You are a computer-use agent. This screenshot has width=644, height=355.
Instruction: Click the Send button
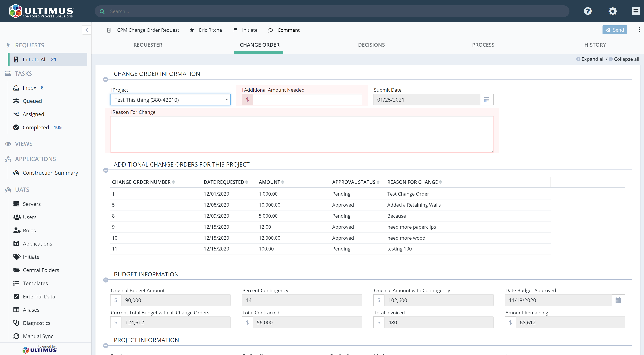pos(614,30)
